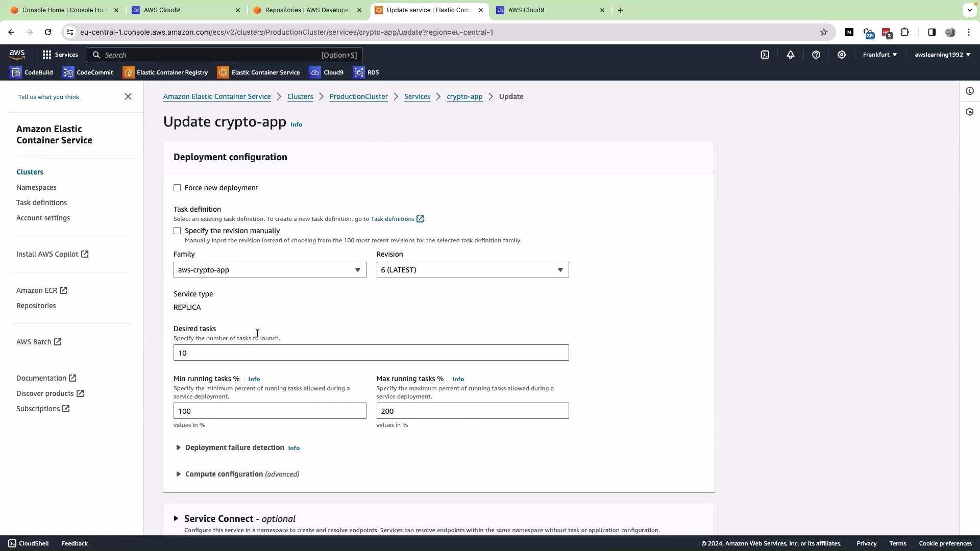The height and width of the screenshot is (551, 980).
Task: Open Info link for Min running tasks
Action: [x=254, y=379]
